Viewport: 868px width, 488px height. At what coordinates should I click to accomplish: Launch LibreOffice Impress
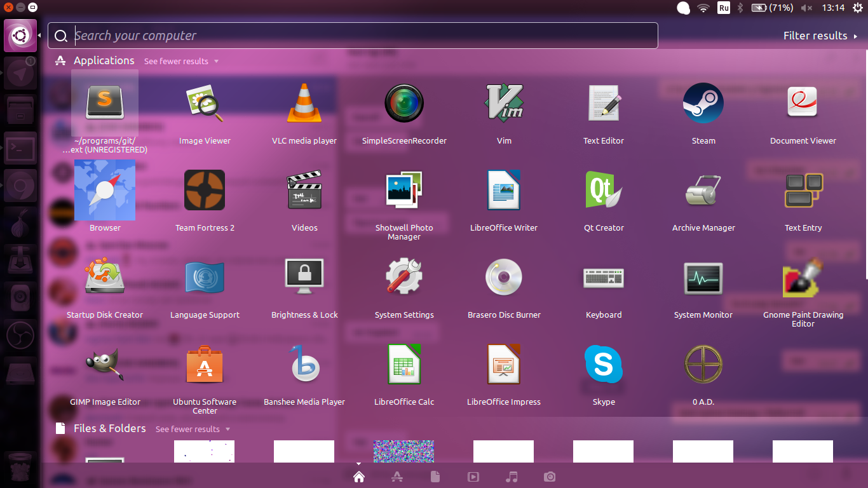[504, 363]
